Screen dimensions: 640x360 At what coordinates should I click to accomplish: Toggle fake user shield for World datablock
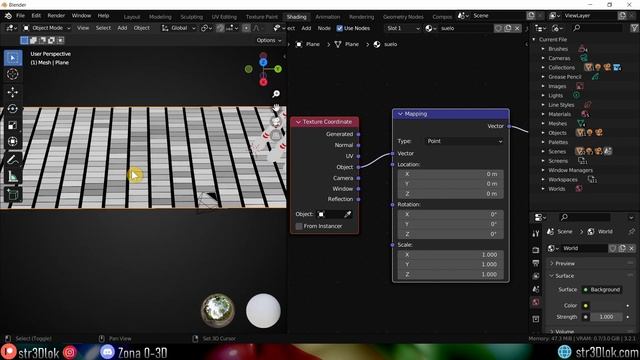613,248
